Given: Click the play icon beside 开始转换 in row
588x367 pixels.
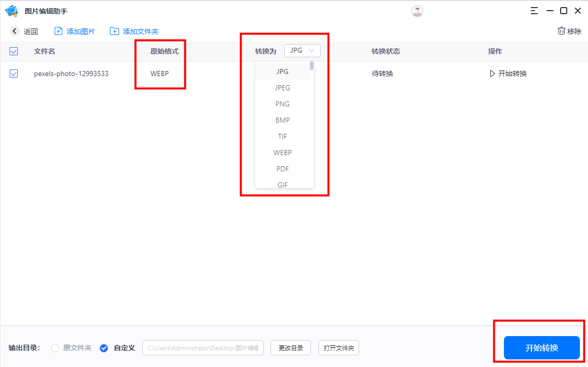Looking at the screenshot, I should point(492,74).
